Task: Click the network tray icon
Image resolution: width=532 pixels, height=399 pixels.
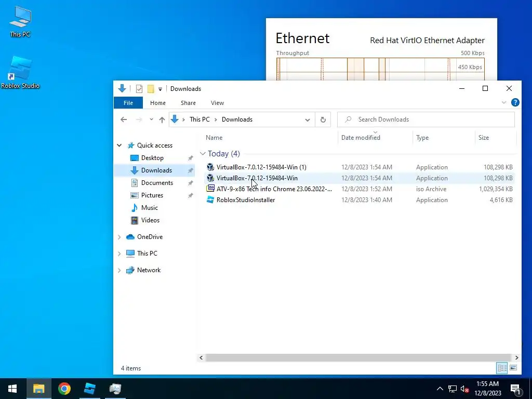Action: click(x=453, y=389)
